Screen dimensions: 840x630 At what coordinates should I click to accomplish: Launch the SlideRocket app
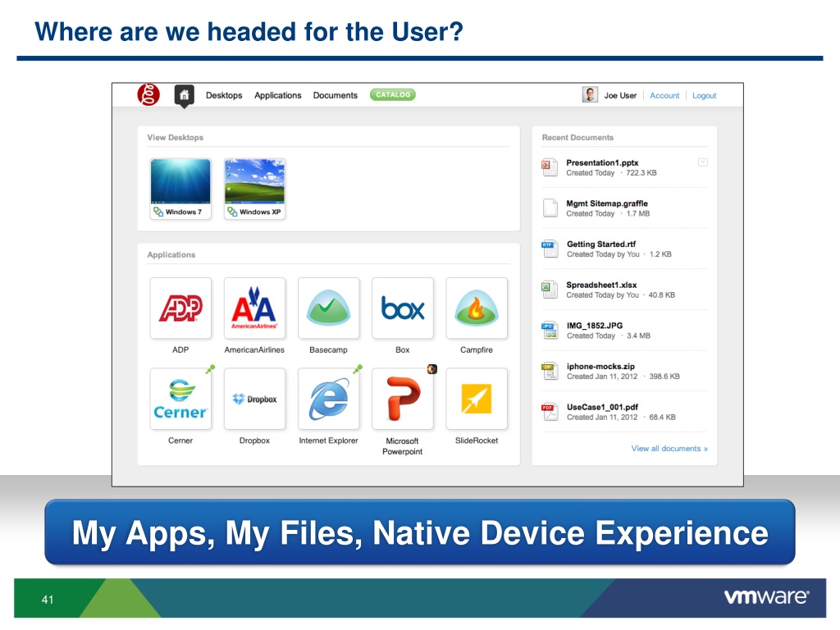pos(477,399)
